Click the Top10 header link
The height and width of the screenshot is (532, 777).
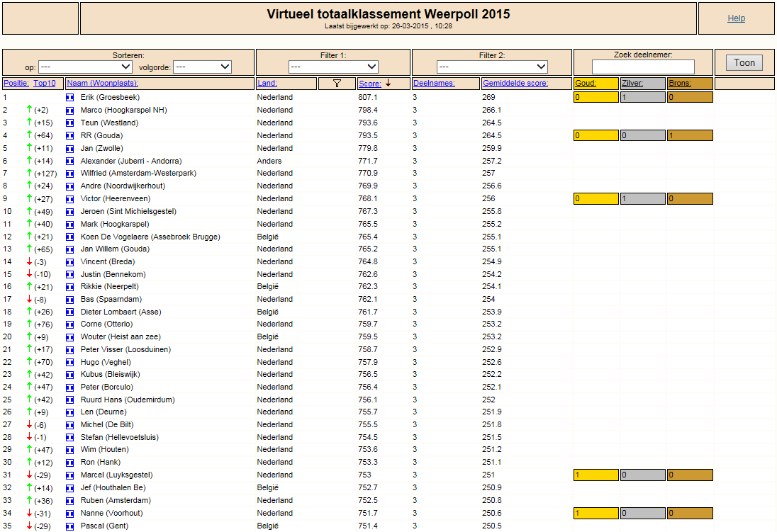(x=45, y=83)
